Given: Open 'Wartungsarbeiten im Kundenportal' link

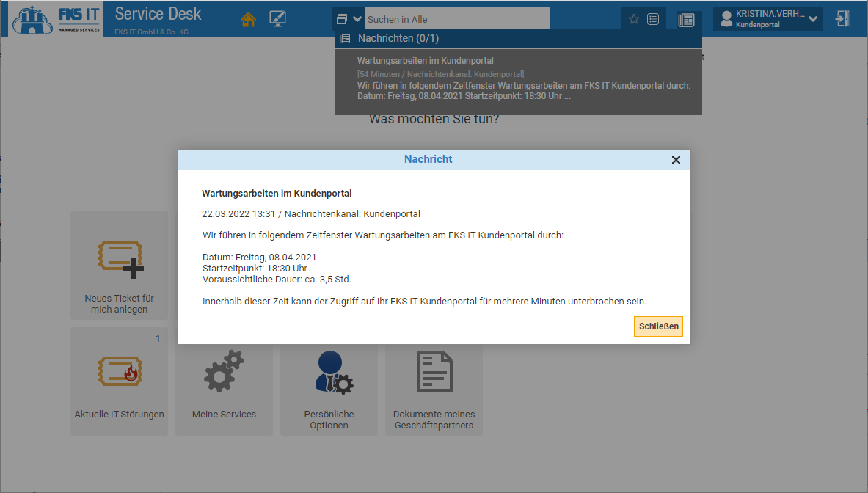Looking at the screenshot, I should 425,61.
